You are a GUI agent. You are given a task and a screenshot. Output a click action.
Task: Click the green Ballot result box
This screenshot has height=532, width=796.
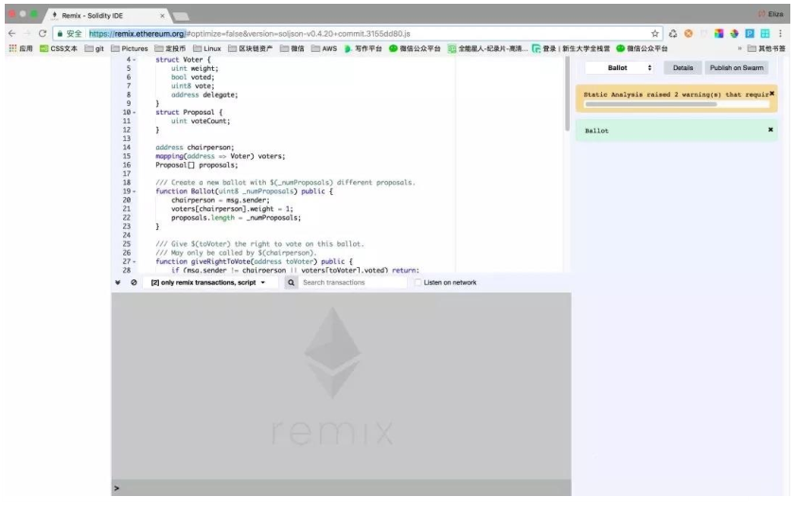pyautogui.click(x=676, y=131)
